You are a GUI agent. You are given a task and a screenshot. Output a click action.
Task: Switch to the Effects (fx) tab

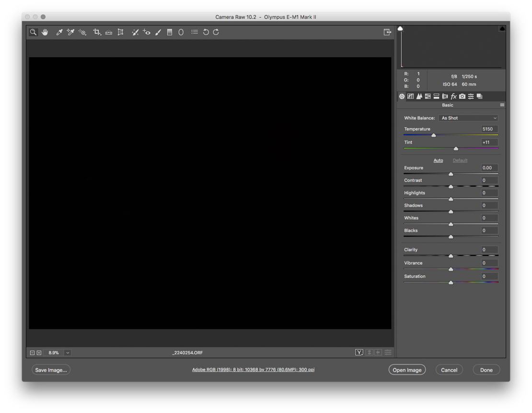pos(453,96)
